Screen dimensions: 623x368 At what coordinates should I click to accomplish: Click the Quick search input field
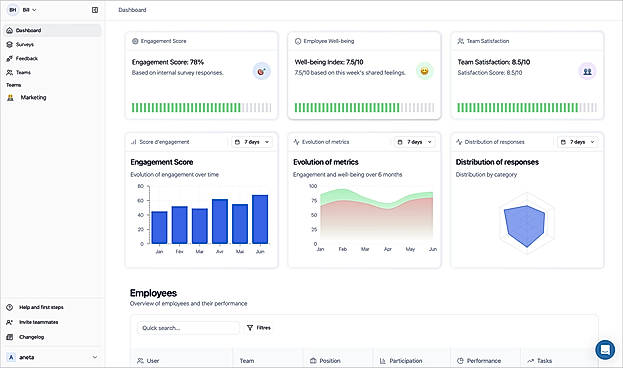pos(188,328)
